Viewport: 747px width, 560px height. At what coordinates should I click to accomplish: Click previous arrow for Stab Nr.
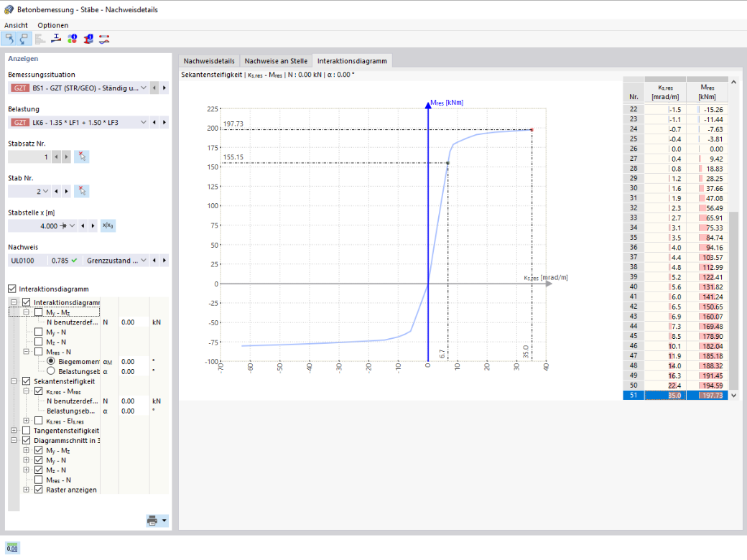coord(56,192)
